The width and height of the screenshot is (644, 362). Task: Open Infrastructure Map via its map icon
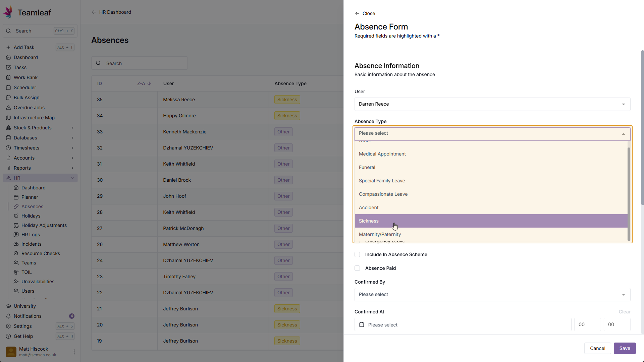point(8,118)
